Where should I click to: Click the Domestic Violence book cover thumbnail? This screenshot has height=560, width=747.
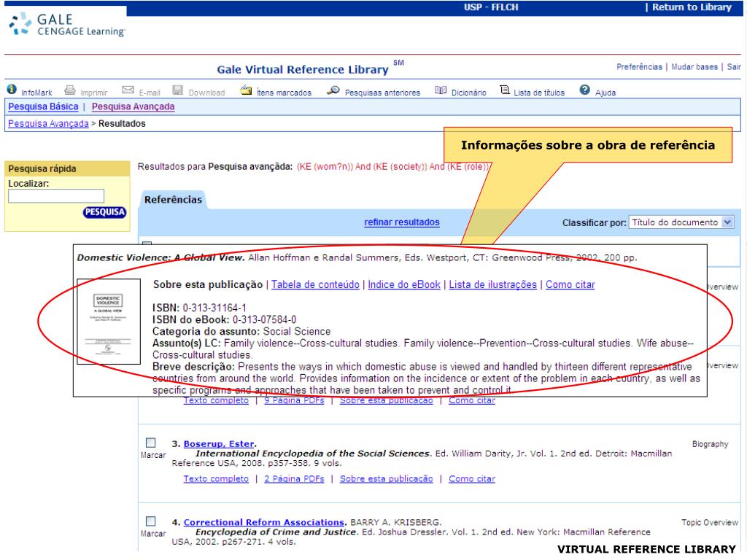pyautogui.click(x=109, y=322)
